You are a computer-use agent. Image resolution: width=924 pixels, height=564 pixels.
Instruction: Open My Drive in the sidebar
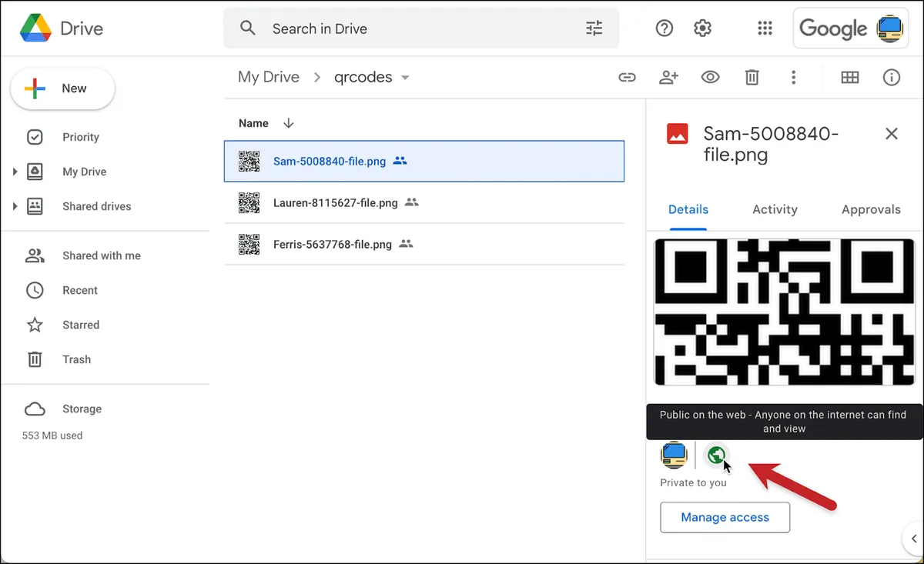click(x=84, y=172)
